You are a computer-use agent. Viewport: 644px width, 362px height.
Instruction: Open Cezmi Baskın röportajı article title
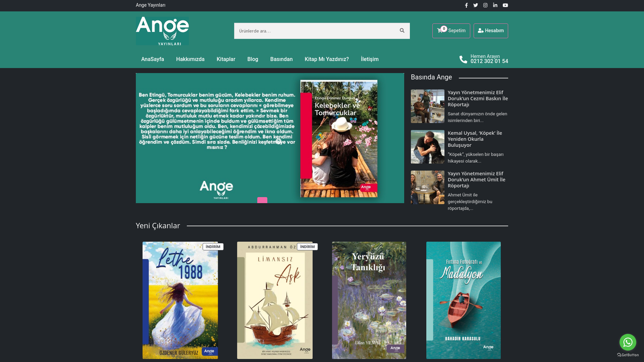point(478,99)
